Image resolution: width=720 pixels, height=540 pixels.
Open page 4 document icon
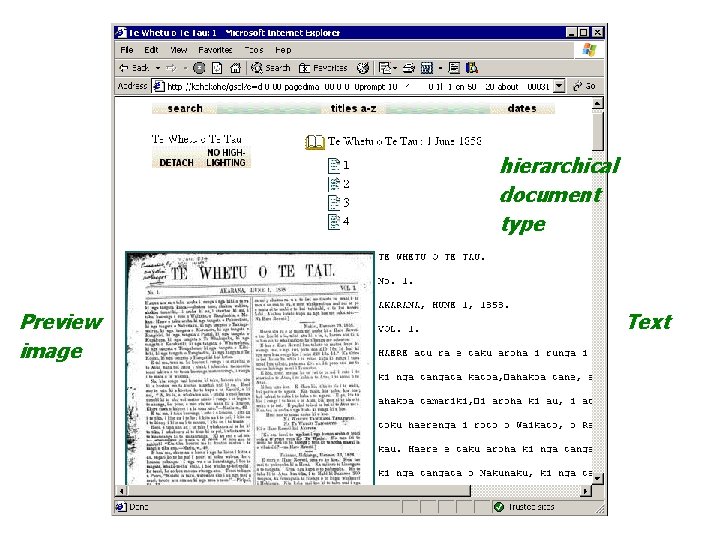[x=334, y=222]
